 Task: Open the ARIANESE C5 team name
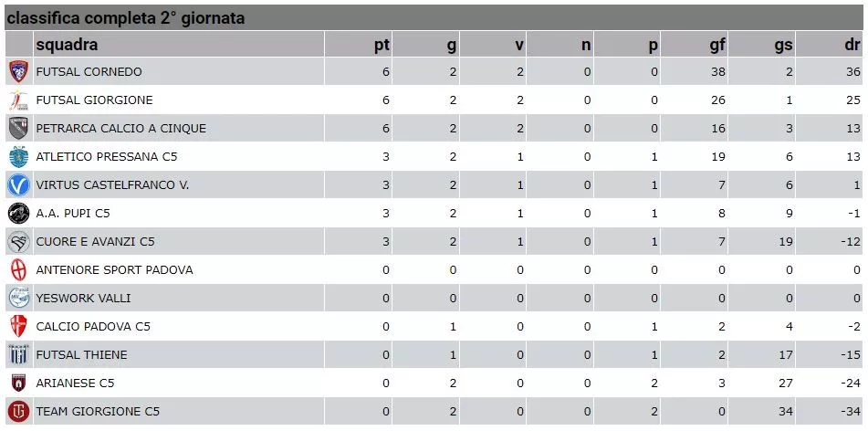coord(75,383)
